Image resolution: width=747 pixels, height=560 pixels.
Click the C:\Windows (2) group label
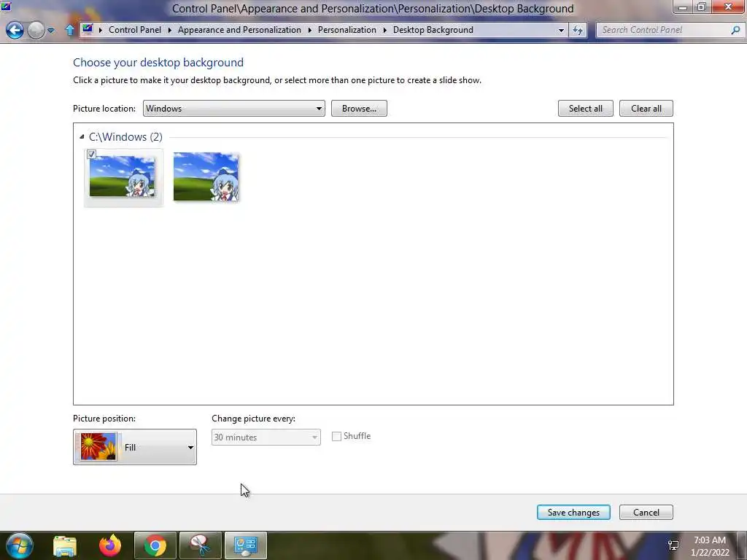click(x=125, y=136)
